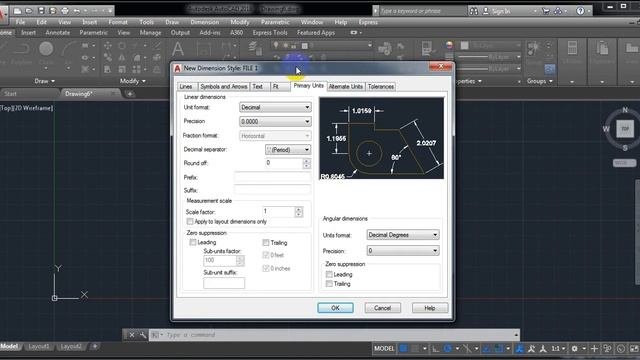Toggle the Ortho mode status bar icon
Image resolution: width=640 pixels, height=360 pixels.
click(x=436, y=349)
